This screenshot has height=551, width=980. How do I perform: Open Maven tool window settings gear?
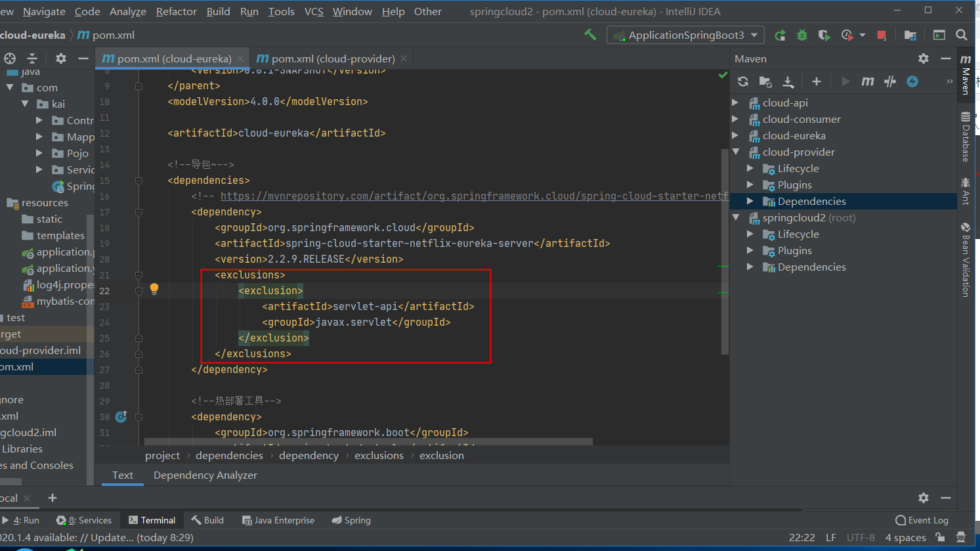pos(924,58)
